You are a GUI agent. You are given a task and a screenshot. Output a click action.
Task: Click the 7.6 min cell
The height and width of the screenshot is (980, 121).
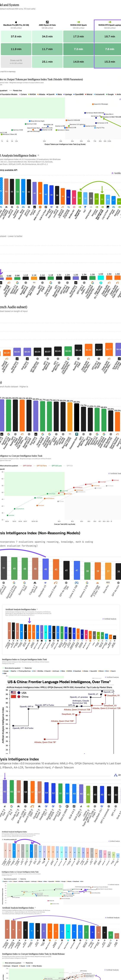point(110,49)
